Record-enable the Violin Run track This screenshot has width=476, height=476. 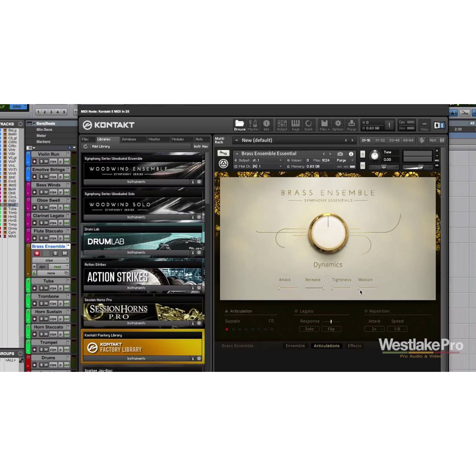[34, 161]
